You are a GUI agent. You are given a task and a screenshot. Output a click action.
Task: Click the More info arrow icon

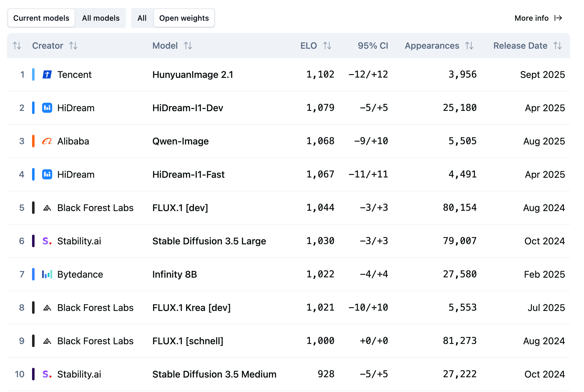tap(558, 18)
